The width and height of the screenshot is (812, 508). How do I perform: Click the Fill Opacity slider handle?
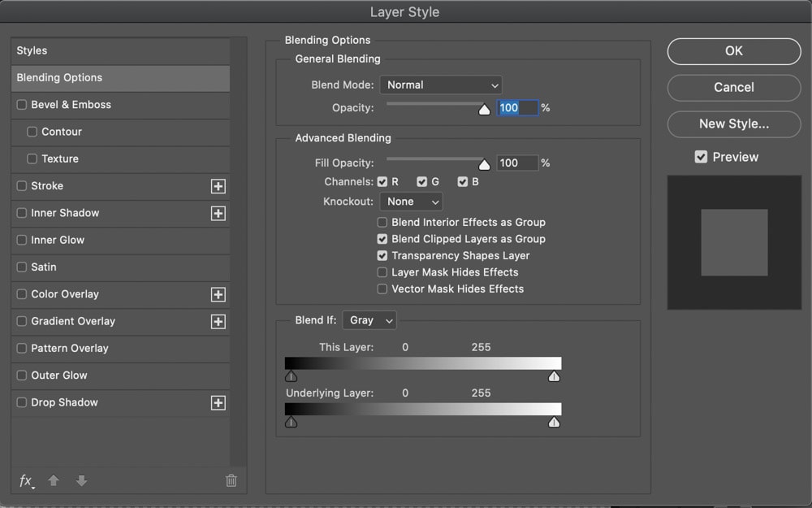click(485, 165)
